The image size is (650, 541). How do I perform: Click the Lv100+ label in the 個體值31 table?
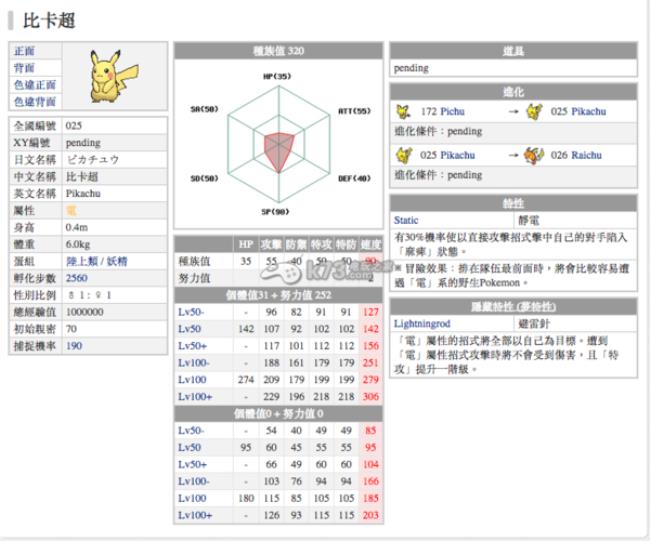[195, 397]
